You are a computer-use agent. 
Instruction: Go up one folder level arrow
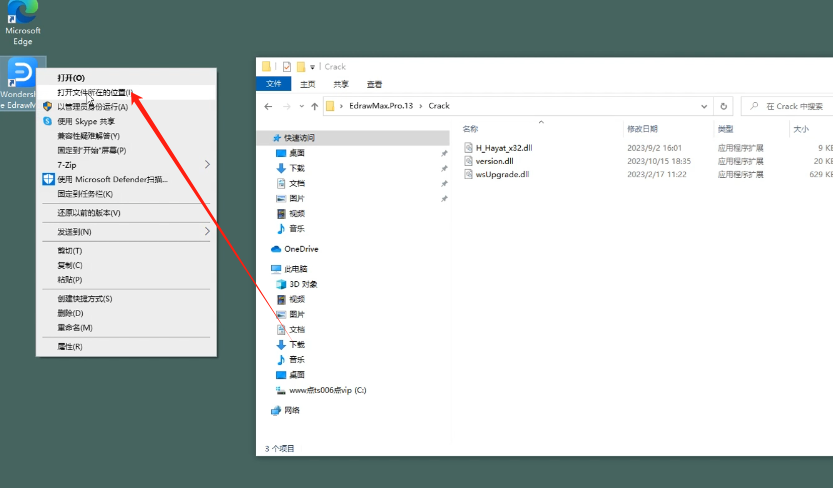click(x=314, y=106)
